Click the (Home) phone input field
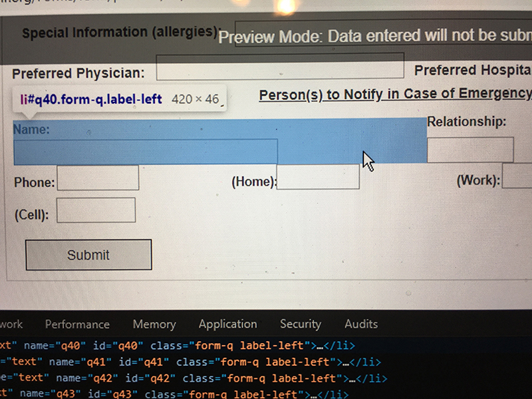 [318, 177]
